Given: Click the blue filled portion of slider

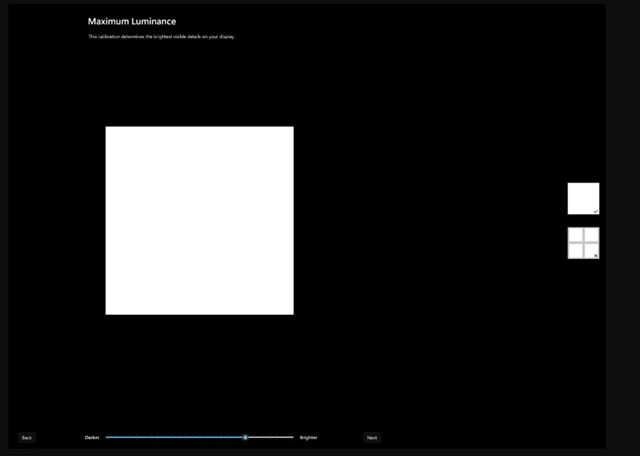Looking at the screenshot, I should [175, 437].
